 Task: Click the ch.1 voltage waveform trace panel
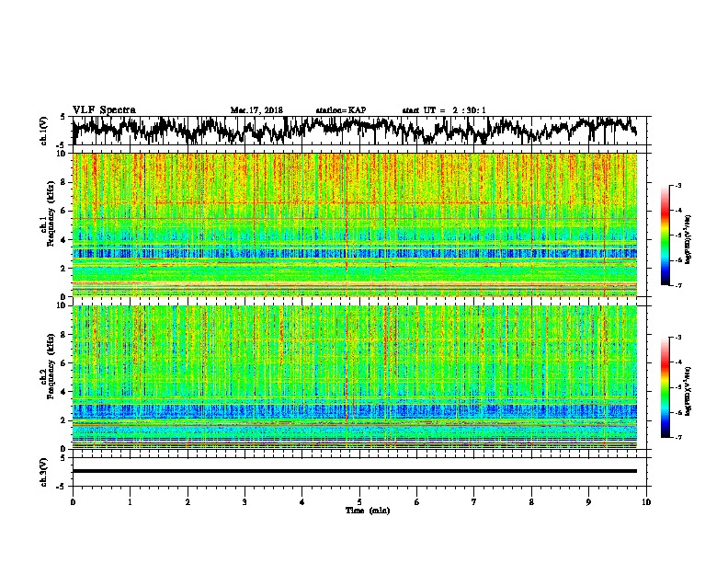point(358,131)
